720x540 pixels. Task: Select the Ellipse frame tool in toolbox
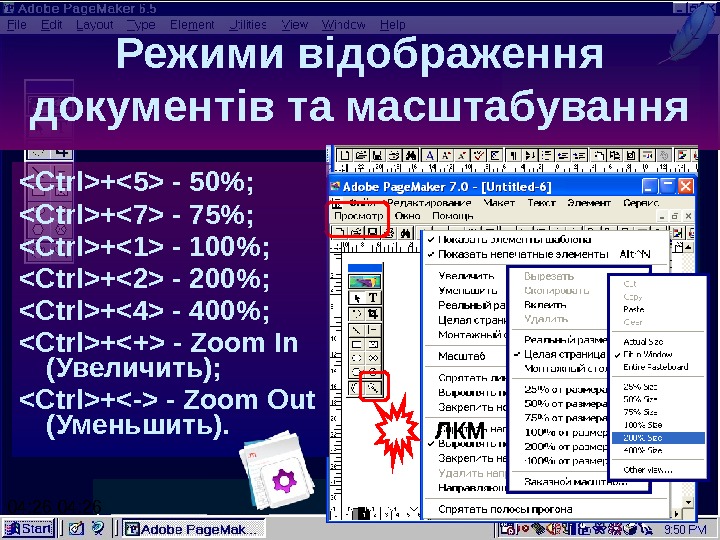[x=373, y=358]
